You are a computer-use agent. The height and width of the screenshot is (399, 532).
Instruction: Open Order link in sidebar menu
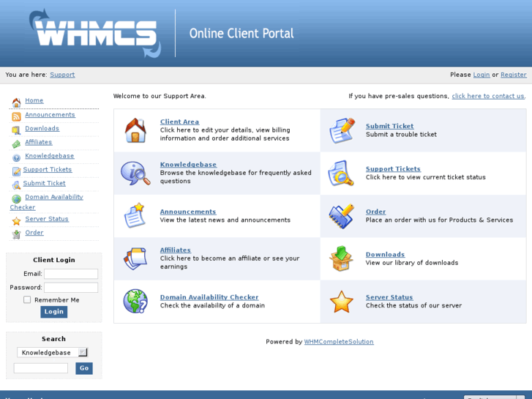(34, 233)
